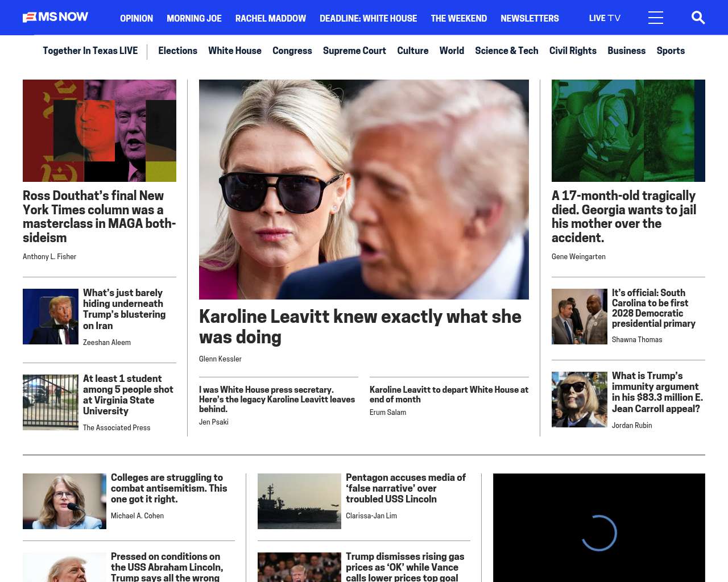Viewport: 728px width, 582px height.
Task: View author Glenn Kessler
Action: [220, 359]
